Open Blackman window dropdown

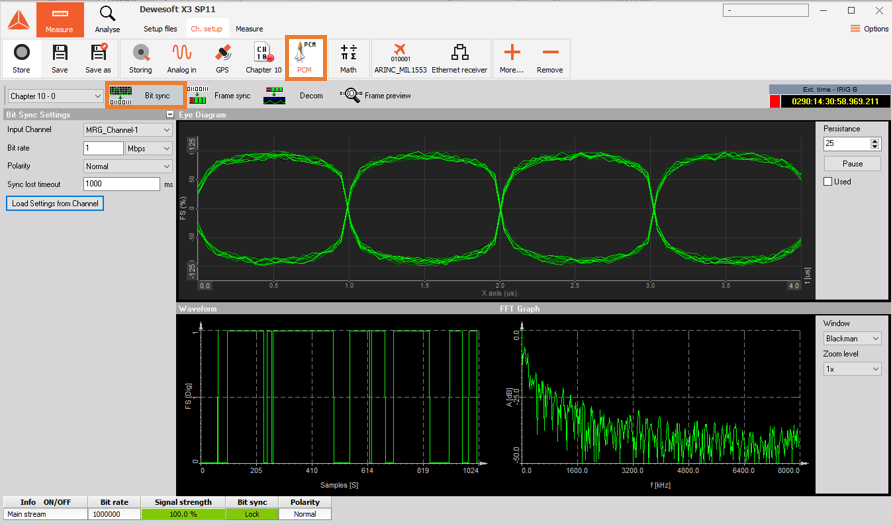[852, 338]
